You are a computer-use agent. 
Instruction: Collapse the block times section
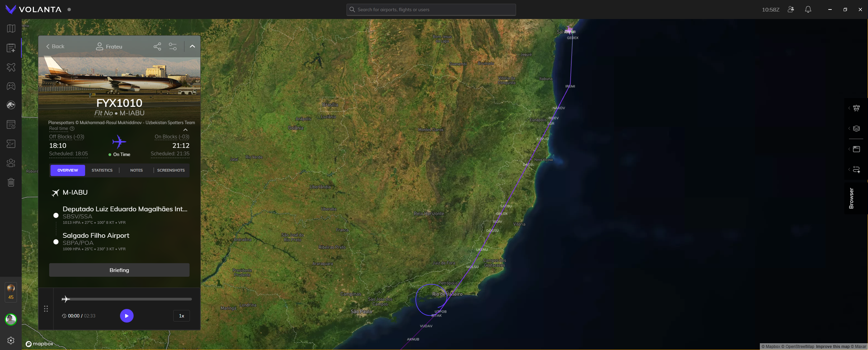[185, 130]
